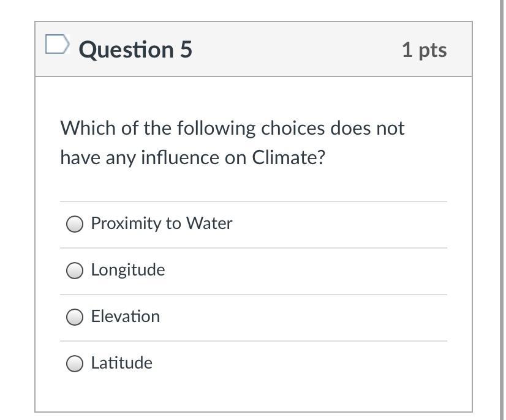Click the '1 pts' points indicator
Viewport: 506px width, 420px height.
424,50
